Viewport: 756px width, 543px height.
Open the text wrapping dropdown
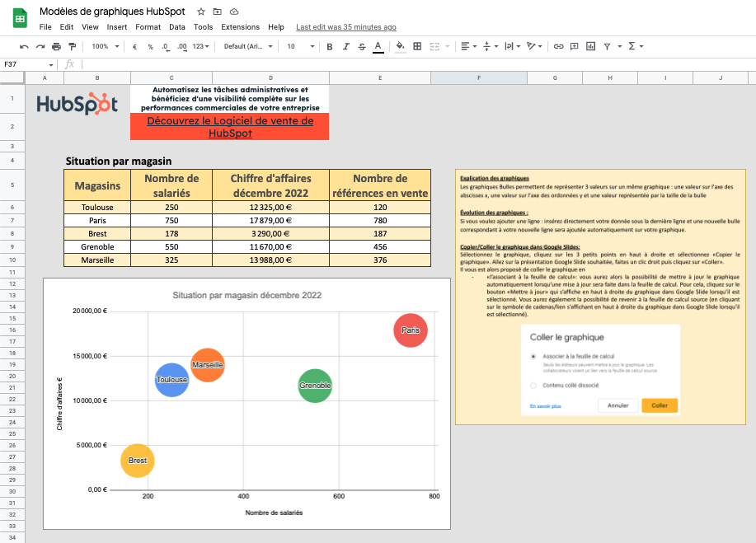point(512,46)
